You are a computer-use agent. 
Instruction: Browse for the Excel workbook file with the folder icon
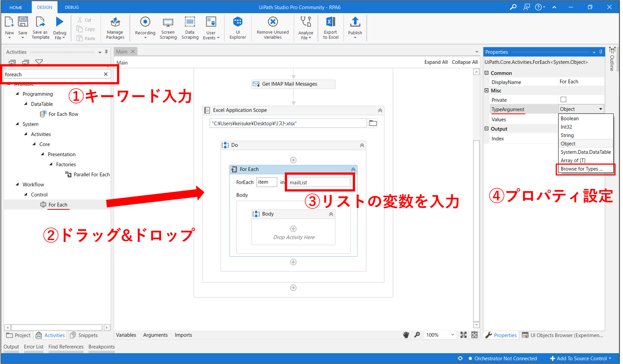click(373, 123)
